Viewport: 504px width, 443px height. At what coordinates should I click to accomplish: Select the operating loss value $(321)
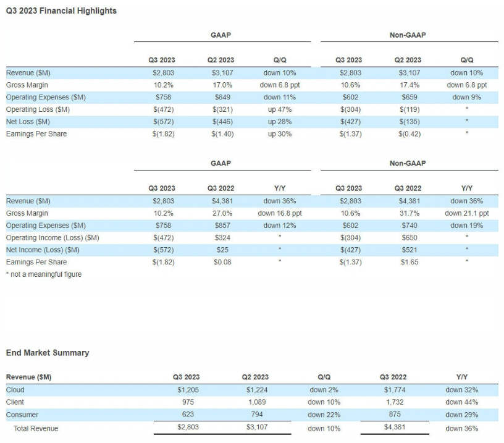click(222, 109)
